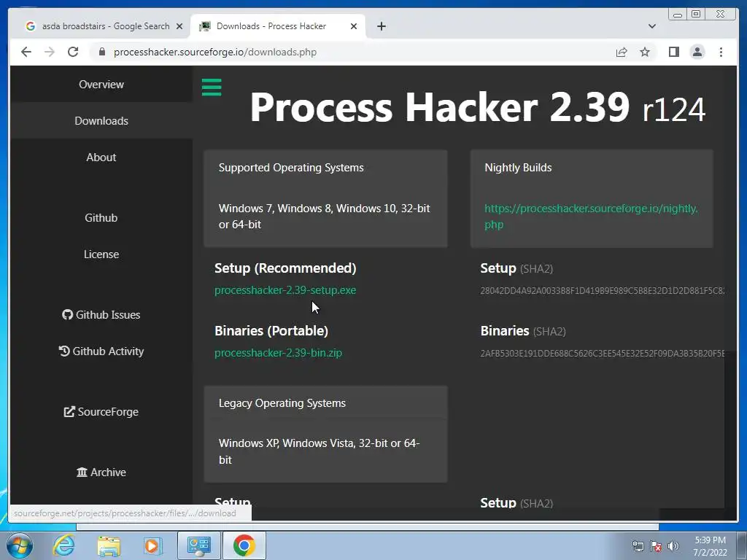This screenshot has width=747, height=560.
Task: Open the Archive sidebar link
Action: click(x=101, y=472)
